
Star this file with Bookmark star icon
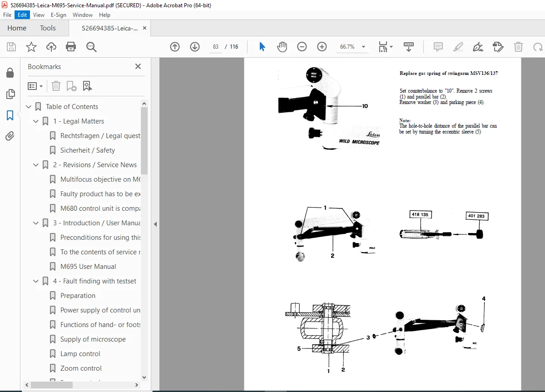(x=31, y=47)
